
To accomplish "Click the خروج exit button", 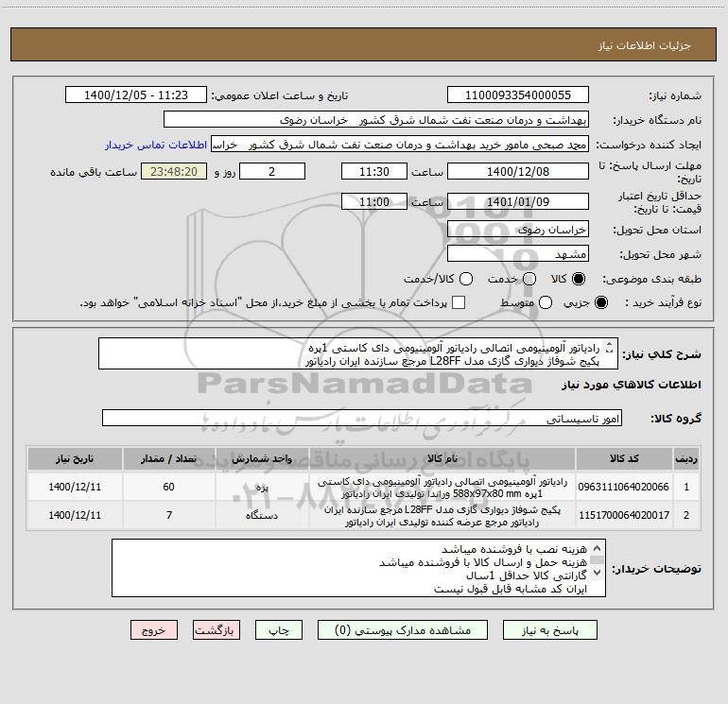I will [x=154, y=630].
